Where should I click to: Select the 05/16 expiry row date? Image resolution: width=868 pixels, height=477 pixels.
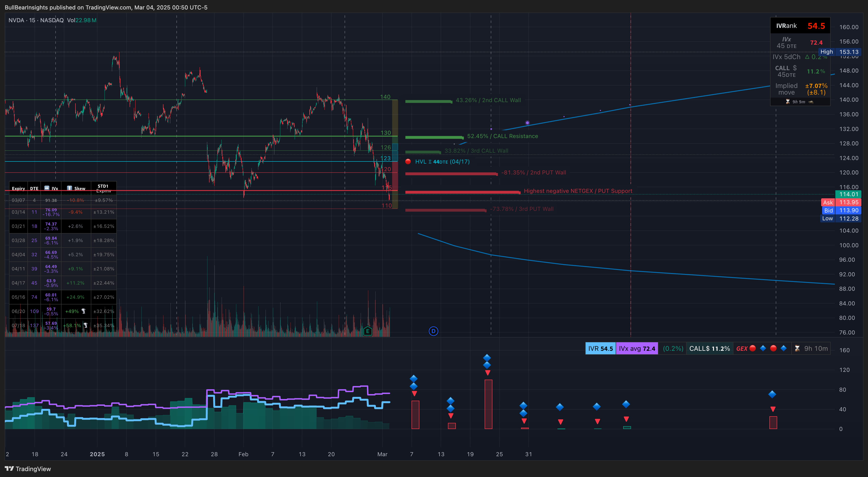[x=18, y=297]
